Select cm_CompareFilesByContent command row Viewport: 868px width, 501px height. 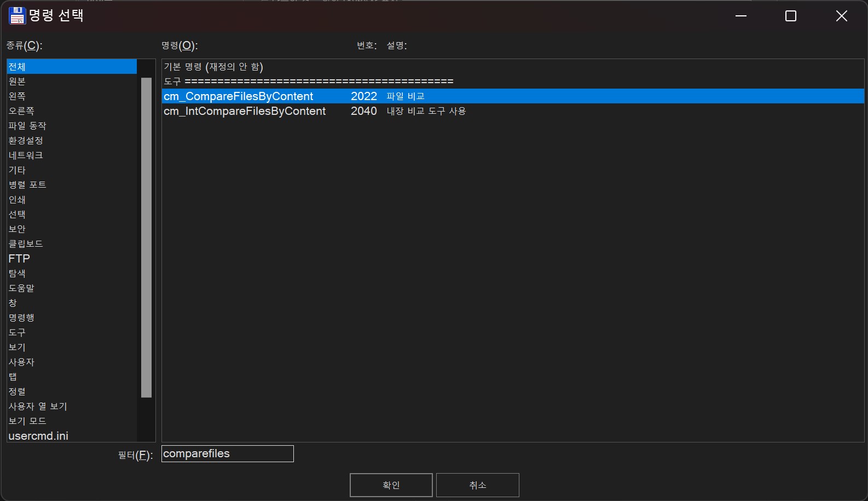pos(239,96)
